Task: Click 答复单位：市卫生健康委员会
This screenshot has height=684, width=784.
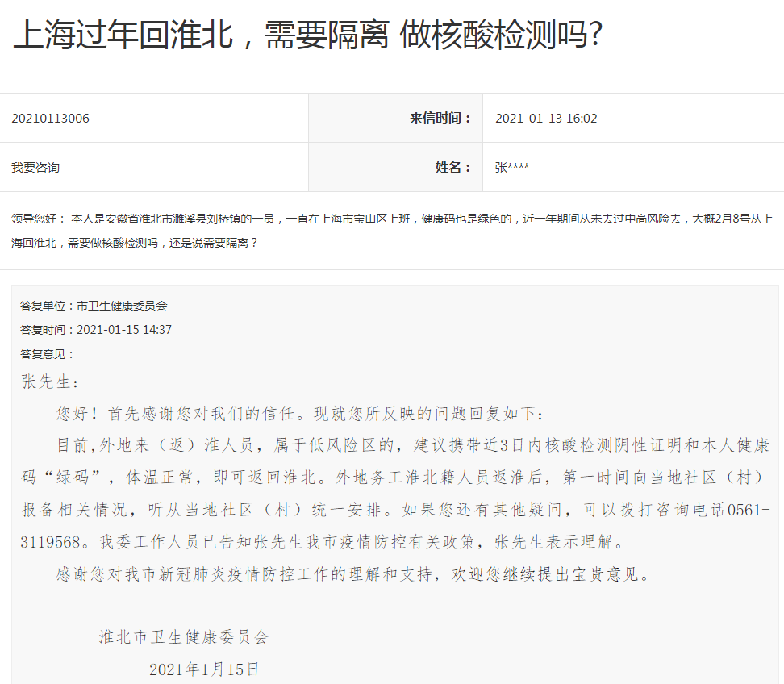Action: click(94, 306)
